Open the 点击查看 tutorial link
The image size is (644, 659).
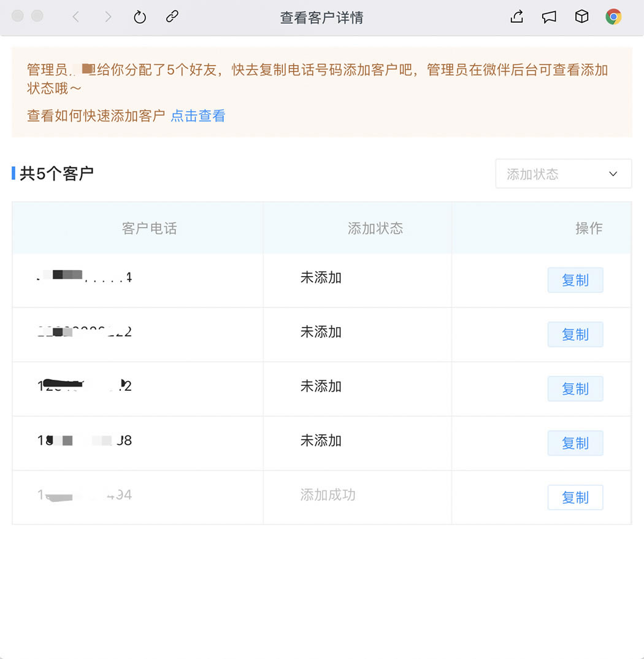click(197, 116)
